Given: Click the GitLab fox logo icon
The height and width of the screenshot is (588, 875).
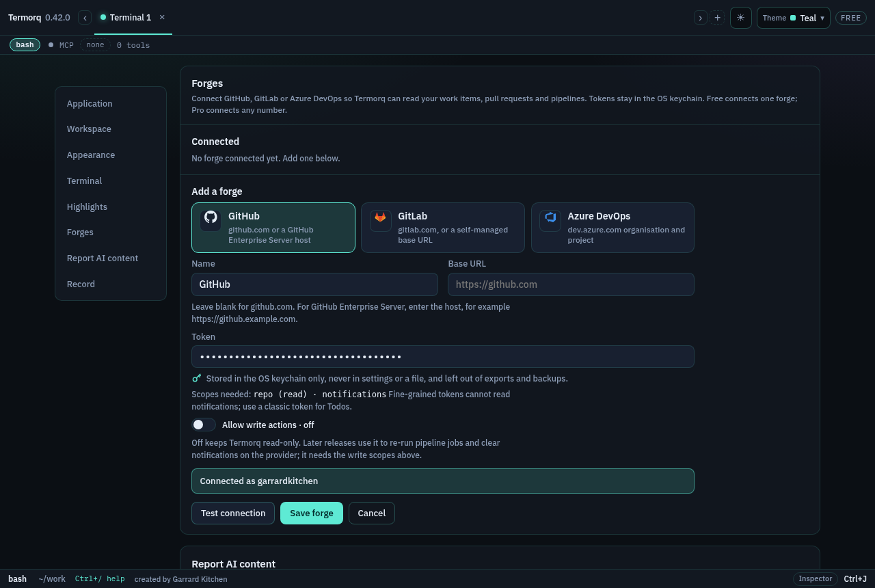Looking at the screenshot, I should click(380, 217).
